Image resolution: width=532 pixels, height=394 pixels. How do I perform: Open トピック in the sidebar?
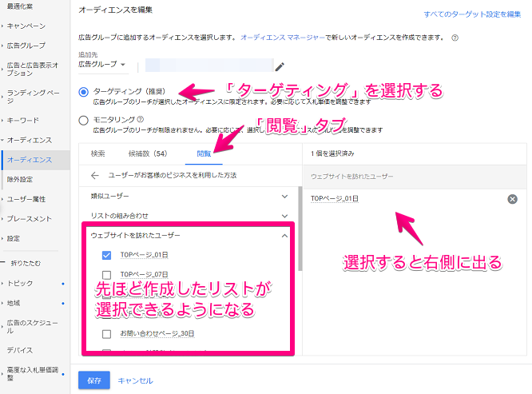pyautogui.click(x=20, y=283)
